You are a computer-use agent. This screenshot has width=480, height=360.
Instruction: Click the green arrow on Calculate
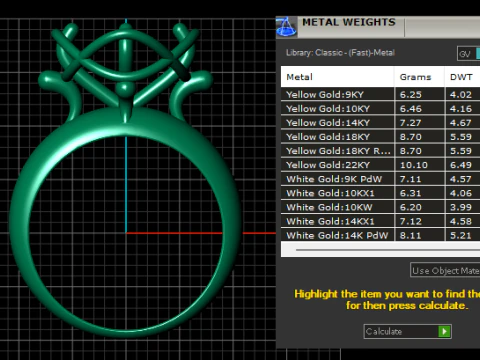(444, 331)
